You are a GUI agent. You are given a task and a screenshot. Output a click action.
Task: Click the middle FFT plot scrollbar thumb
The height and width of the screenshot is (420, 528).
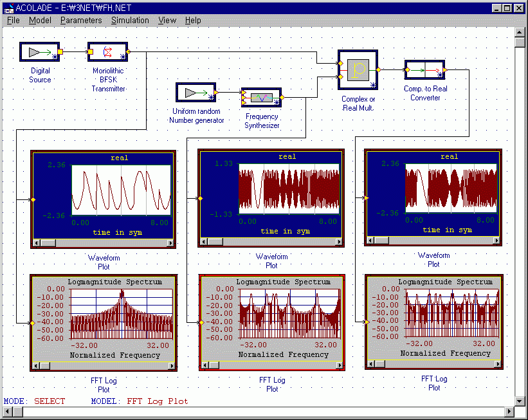(214, 365)
